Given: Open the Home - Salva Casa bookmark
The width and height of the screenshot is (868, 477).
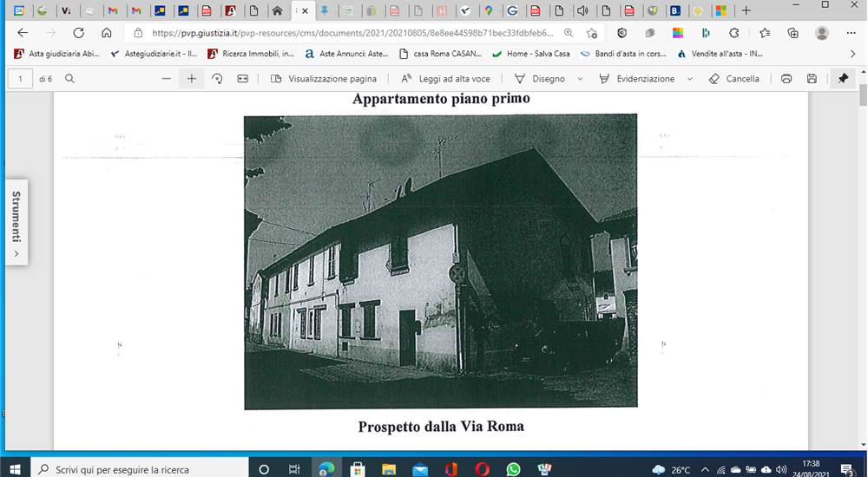Looking at the screenshot, I should 531,54.
